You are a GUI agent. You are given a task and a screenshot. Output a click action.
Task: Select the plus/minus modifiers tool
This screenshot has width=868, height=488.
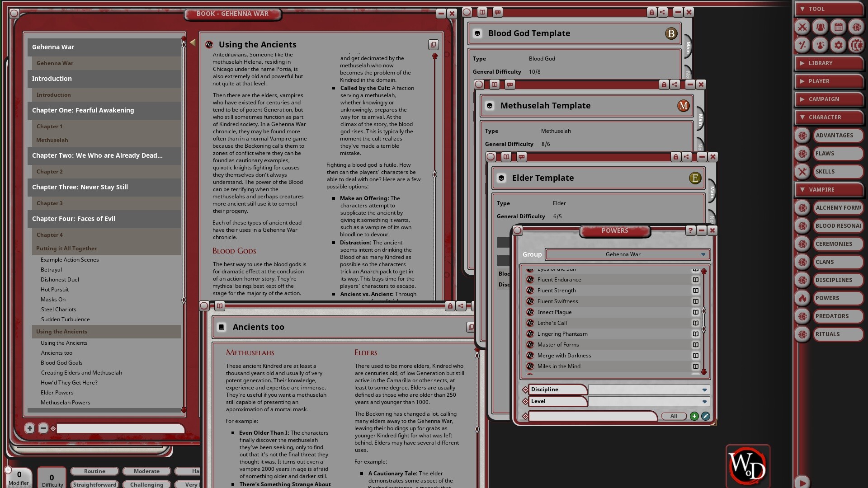click(802, 45)
